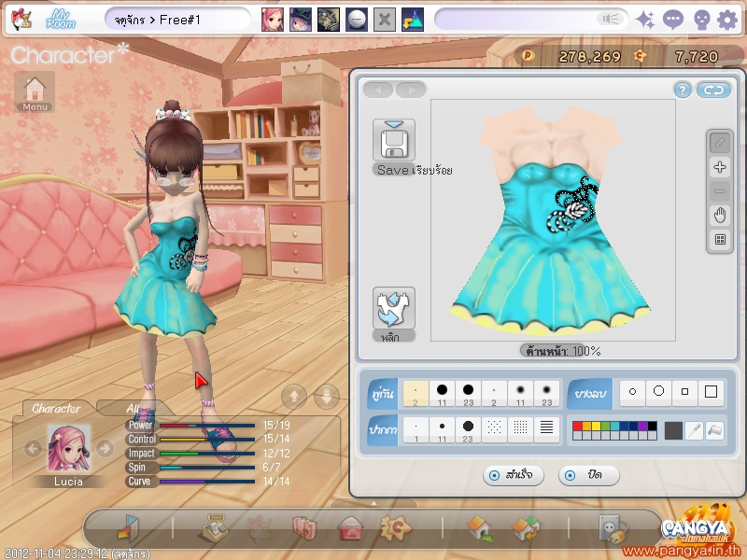The height and width of the screenshot is (560, 747).
Task: Select the large square eraser
Action: (711, 392)
